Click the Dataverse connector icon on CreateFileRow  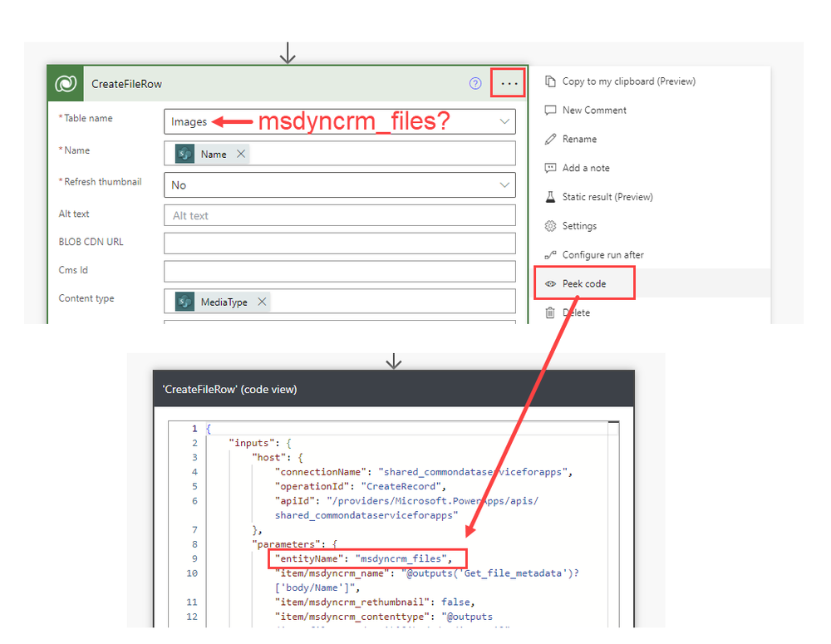(x=65, y=83)
